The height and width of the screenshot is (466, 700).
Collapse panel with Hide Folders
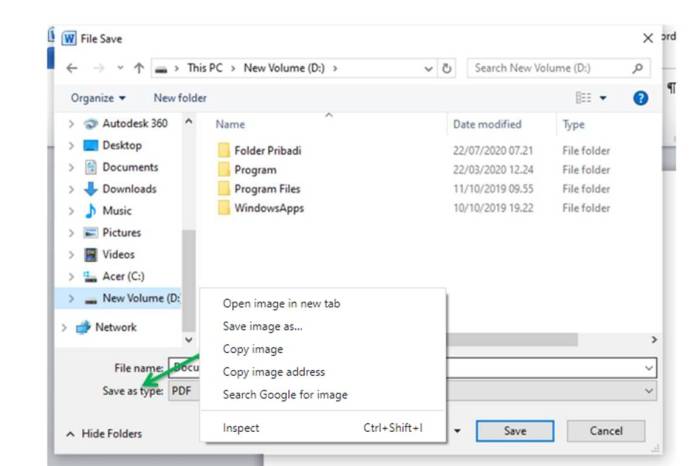104,434
